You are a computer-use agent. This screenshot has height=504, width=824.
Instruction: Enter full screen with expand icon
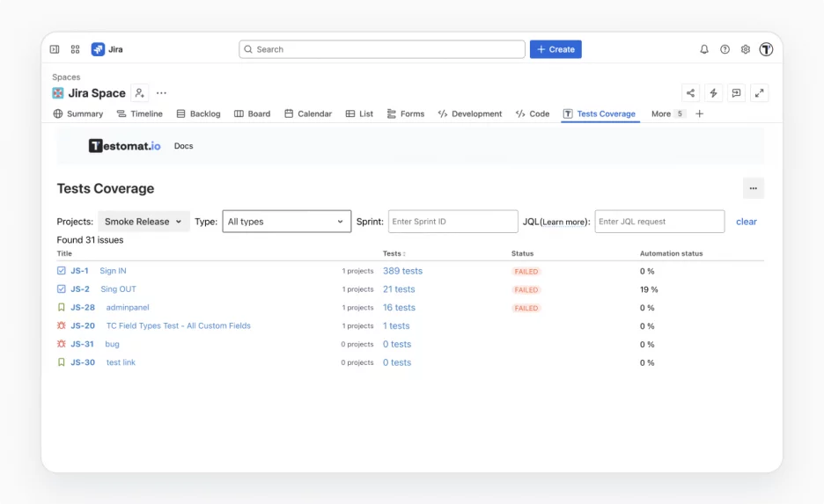[760, 93]
